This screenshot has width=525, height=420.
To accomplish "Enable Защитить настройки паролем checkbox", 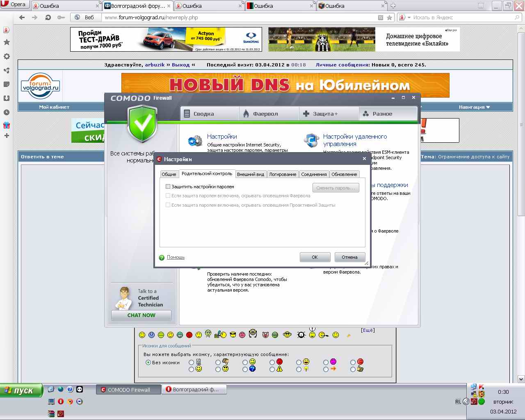I will click(x=168, y=187).
